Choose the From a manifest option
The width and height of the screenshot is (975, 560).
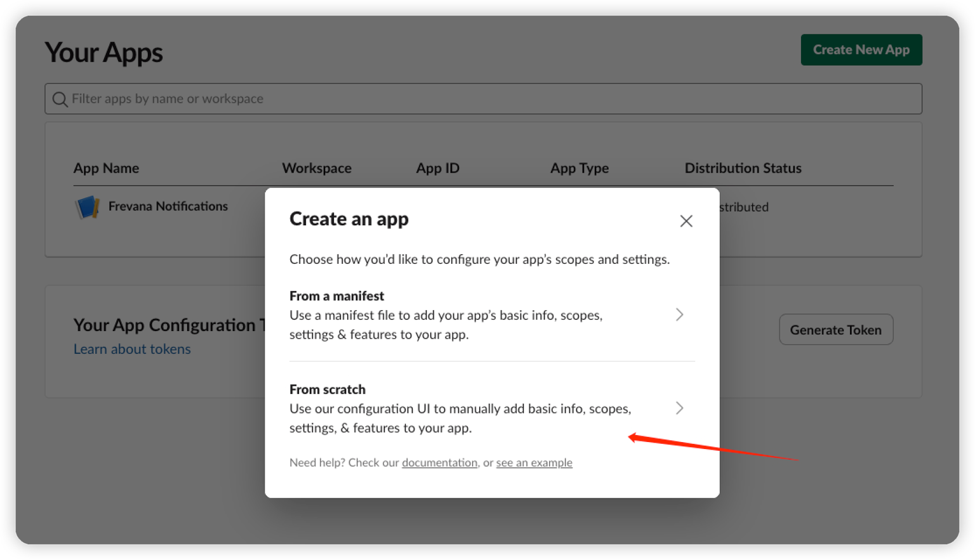click(x=492, y=315)
